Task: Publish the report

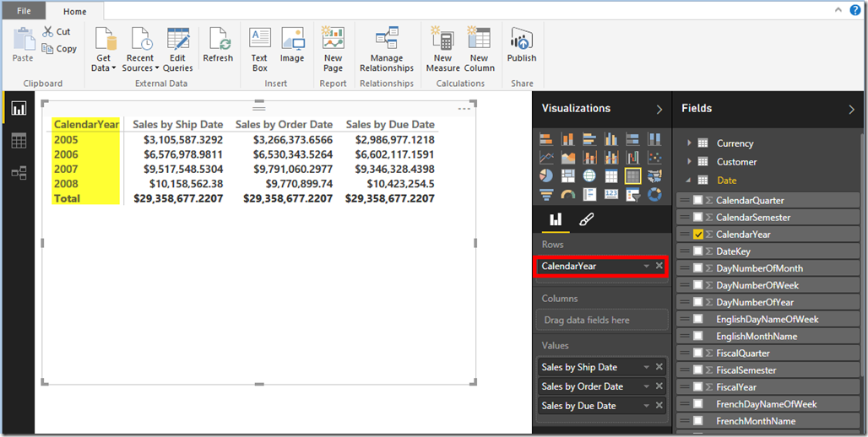Action: [x=522, y=44]
